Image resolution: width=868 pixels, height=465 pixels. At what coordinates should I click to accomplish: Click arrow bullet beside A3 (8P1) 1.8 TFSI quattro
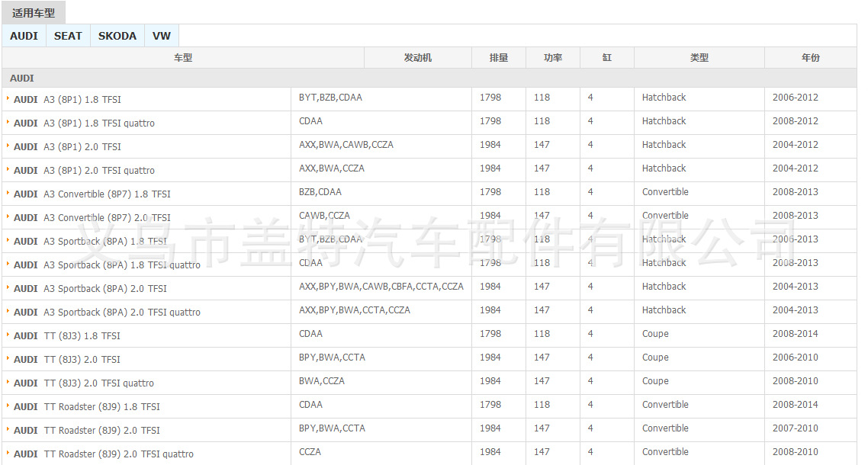tap(8, 122)
